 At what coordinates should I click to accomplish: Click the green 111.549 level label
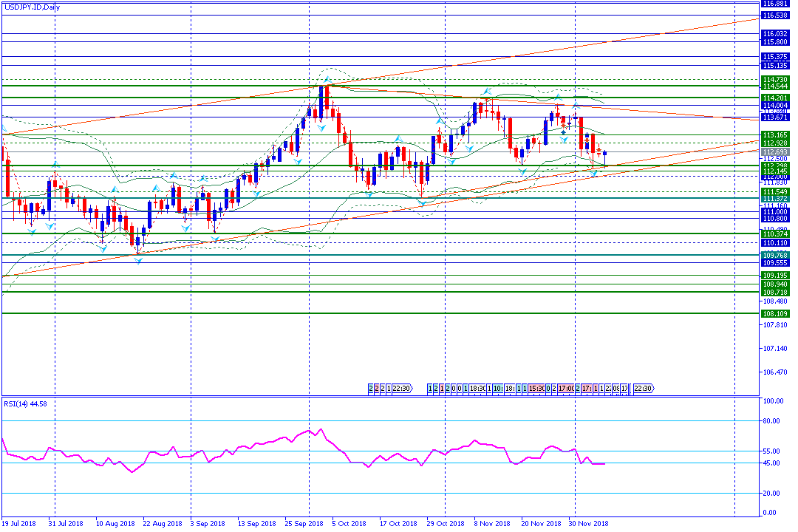pyautogui.click(x=774, y=192)
